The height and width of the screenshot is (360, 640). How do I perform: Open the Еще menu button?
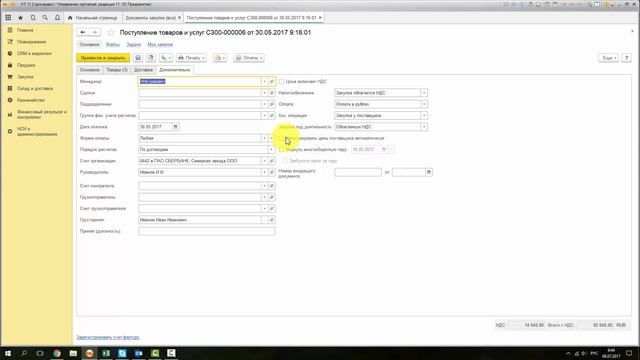pos(609,58)
